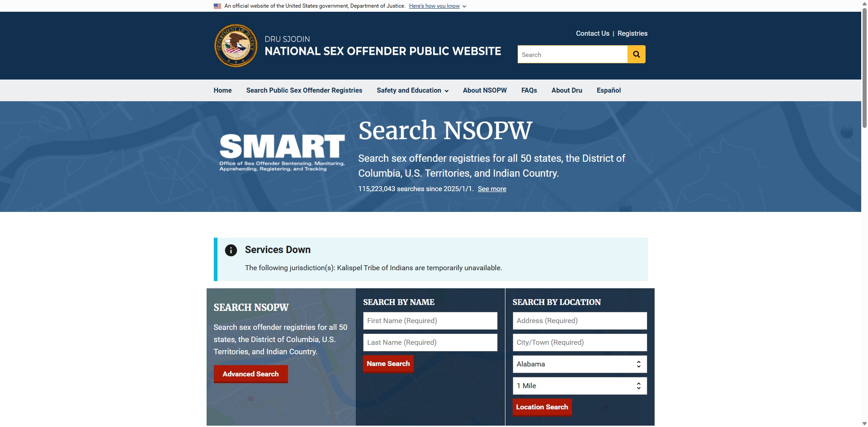This screenshot has height=427, width=868.
Task: Click the 'SEARCH BY NAME' heading
Action: (399, 302)
